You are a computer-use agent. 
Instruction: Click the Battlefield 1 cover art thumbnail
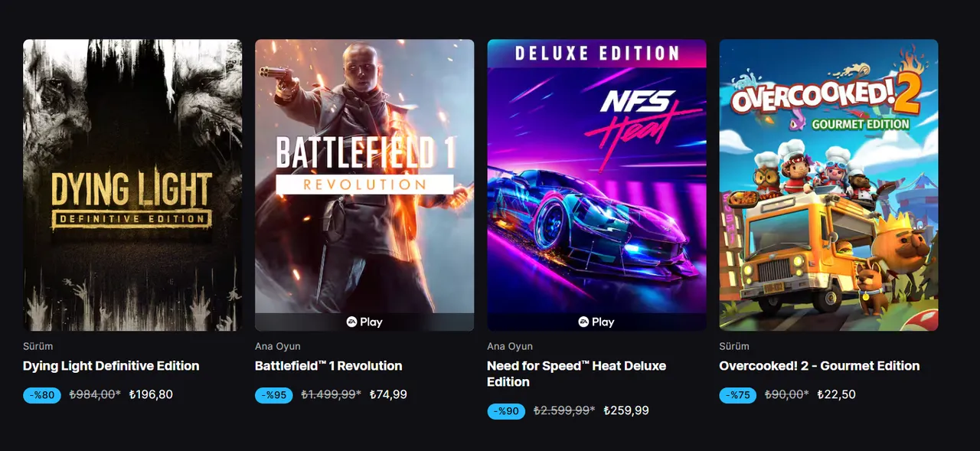coord(365,186)
